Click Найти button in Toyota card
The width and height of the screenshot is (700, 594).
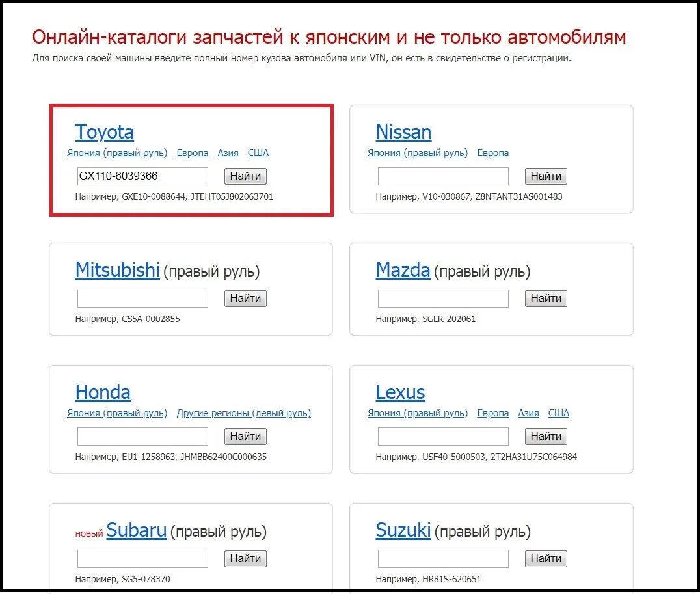[245, 176]
